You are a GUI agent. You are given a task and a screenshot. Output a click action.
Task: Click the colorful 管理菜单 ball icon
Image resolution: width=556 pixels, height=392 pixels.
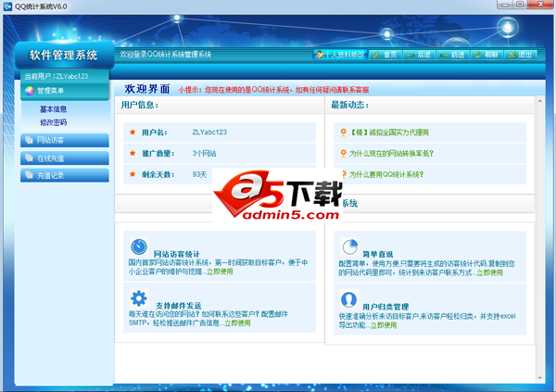click(30, 91)
